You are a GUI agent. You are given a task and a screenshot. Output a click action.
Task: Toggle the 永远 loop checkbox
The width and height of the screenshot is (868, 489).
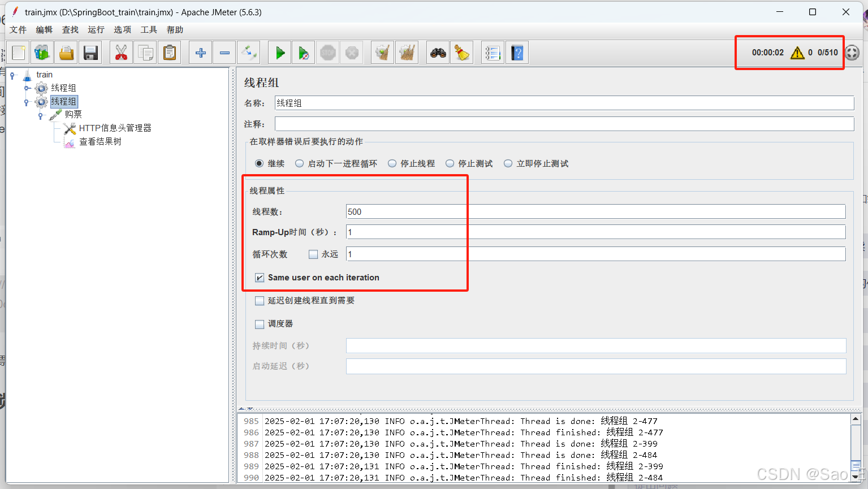pos(313,254)
